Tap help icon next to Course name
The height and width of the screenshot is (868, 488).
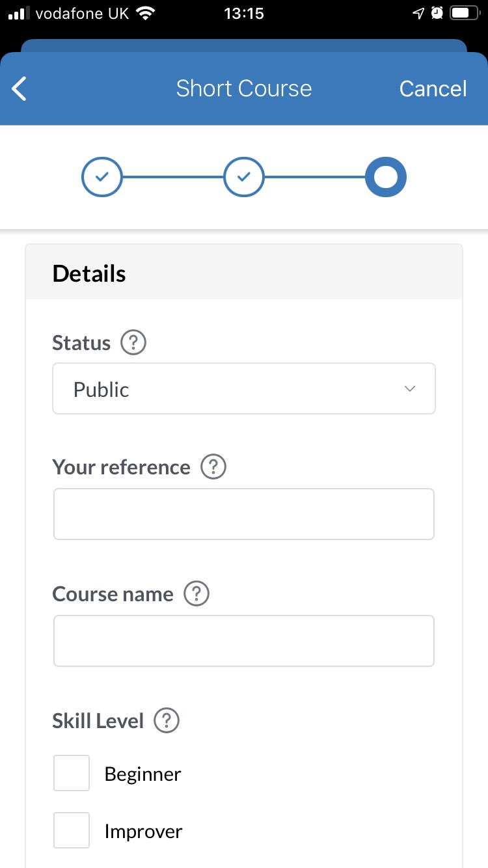[197, 594]
